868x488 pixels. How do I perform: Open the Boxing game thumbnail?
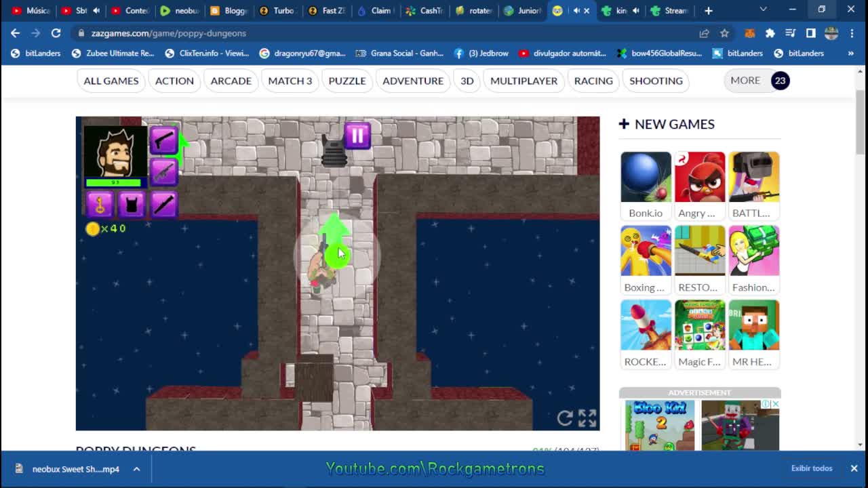coord(646,260)
